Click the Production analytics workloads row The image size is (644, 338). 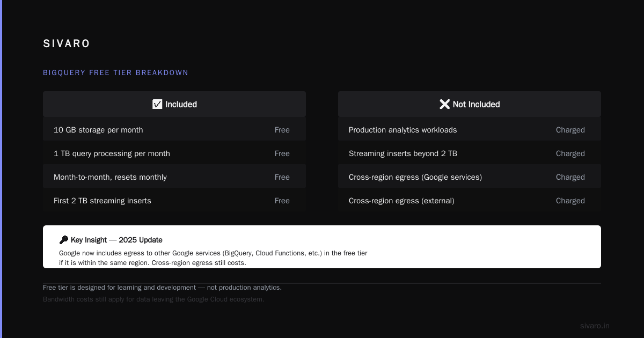pyautogui.click(x=470, y=130)
